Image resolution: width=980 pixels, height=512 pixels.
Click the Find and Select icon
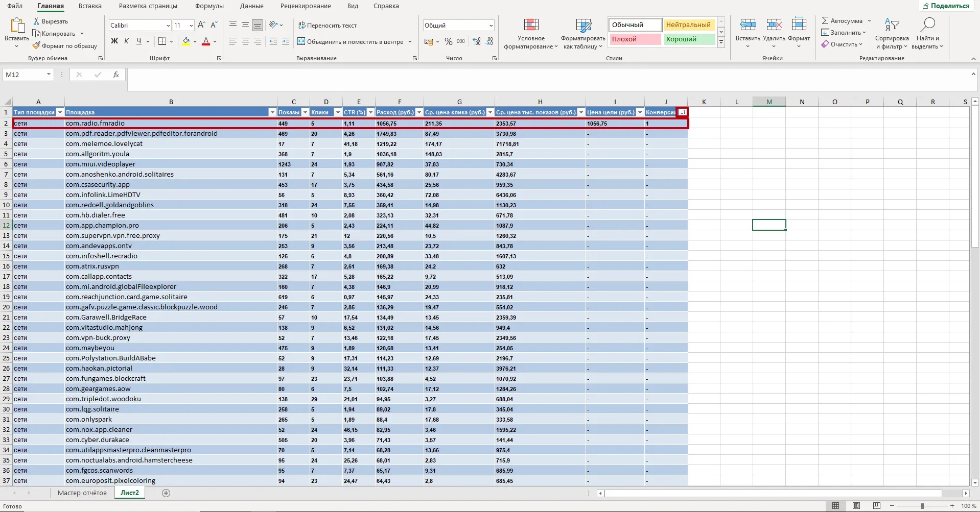(x=927, y=25)
